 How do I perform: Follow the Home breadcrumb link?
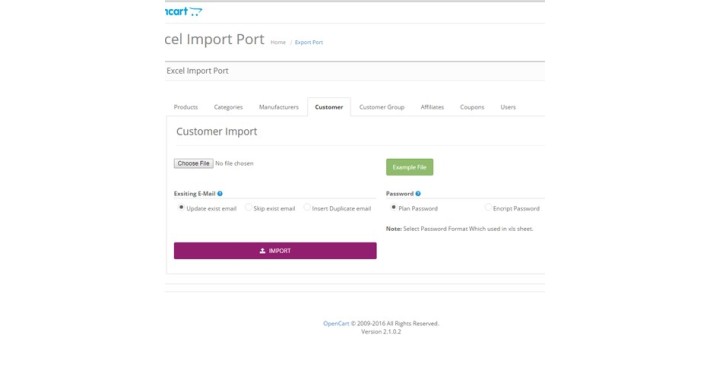[278, 42]
